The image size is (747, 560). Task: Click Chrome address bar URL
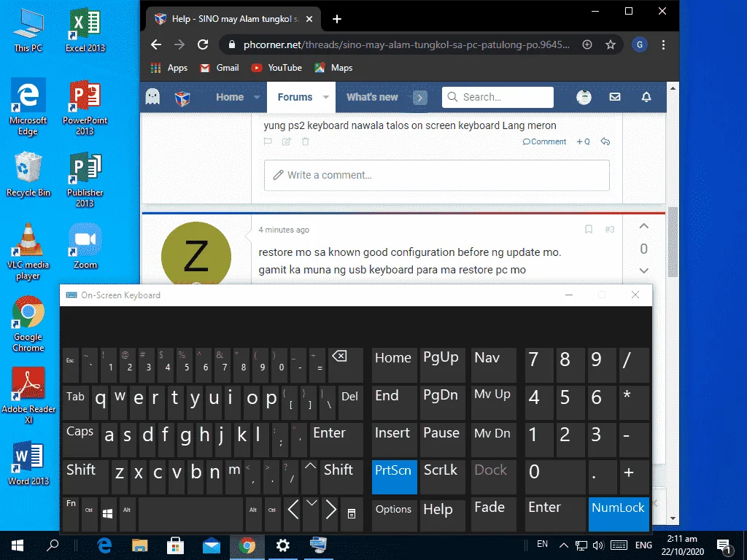point(406,44)
